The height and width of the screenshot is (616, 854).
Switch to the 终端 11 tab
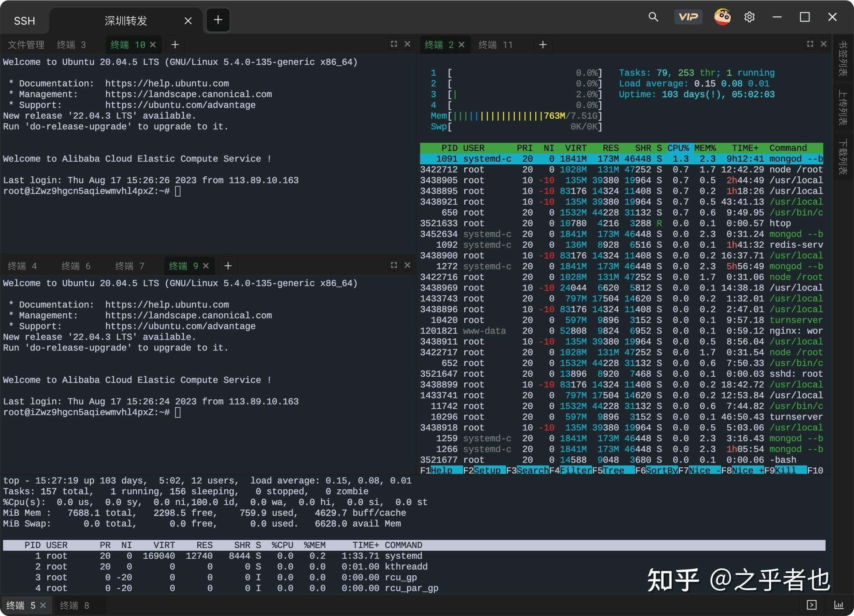pyautogui.click(x=495, y=45)
